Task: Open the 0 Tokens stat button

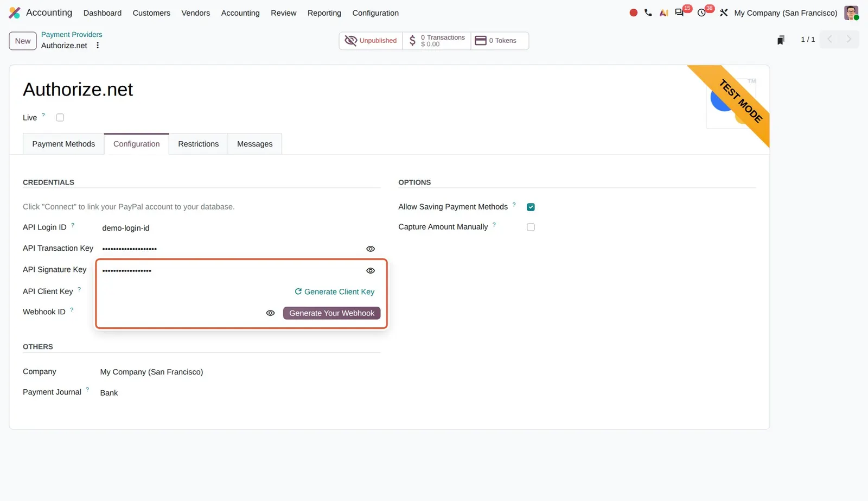Action: [500, 41]
